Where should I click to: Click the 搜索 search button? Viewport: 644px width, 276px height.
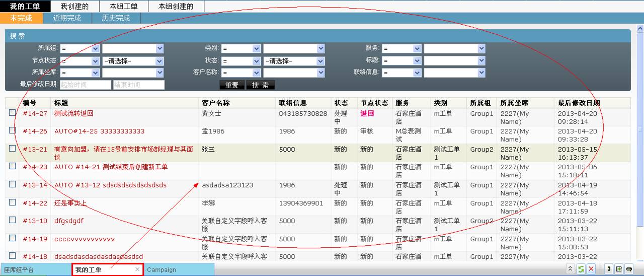260,85
